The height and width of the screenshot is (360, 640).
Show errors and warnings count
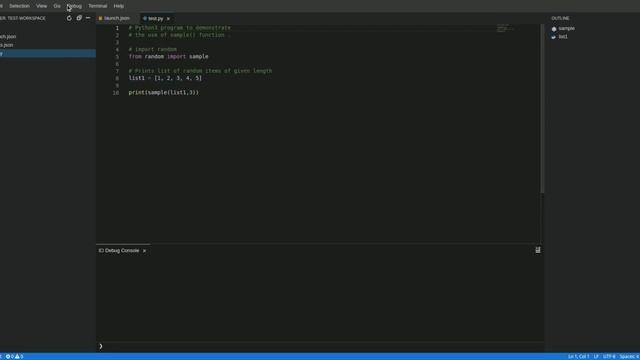tap(14, 357)
